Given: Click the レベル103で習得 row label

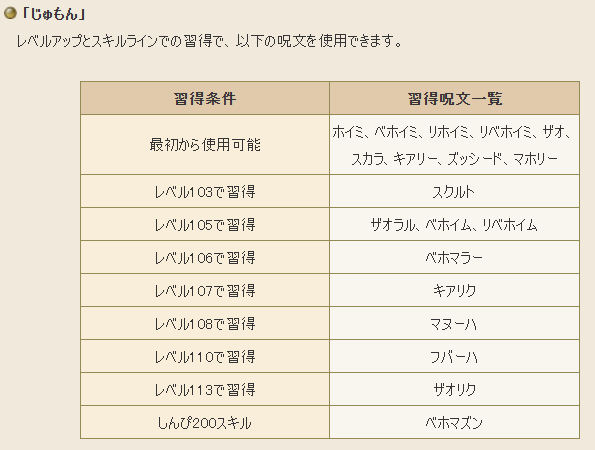Looking at the screenshot, I should [x=205, y=191].
